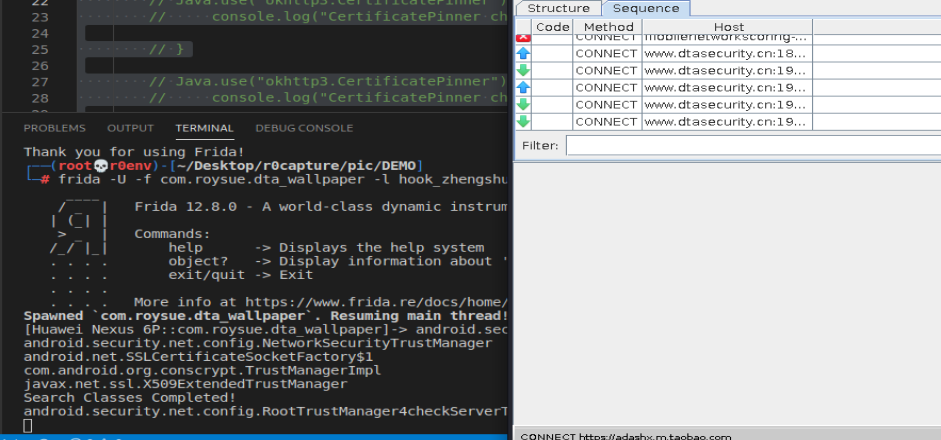Click the console.log code on line 23

tap(359, 17)
